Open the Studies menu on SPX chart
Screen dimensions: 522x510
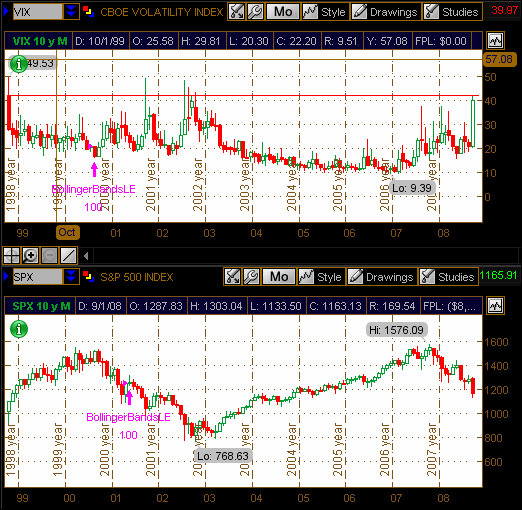pos(449,276)
